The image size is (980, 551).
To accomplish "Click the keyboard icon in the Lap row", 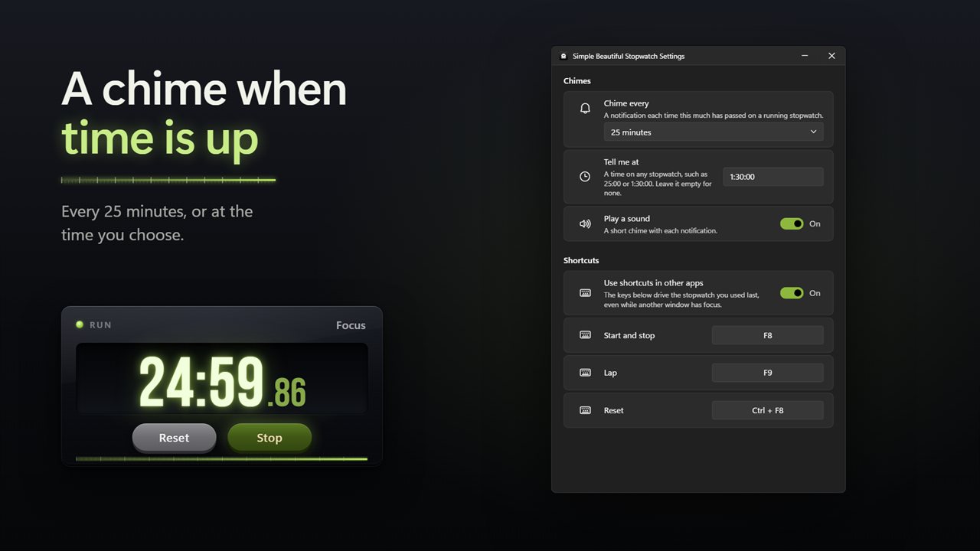I will (x=585, y=373).
